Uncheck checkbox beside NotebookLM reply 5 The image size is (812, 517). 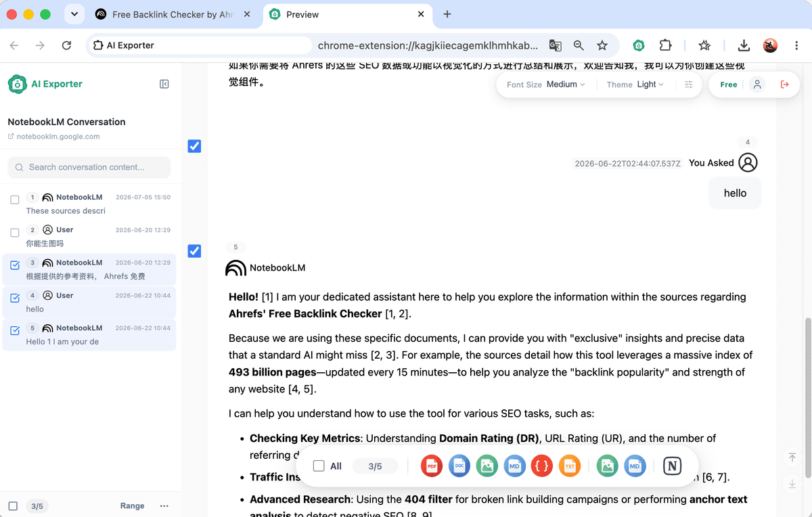point(194,251)
